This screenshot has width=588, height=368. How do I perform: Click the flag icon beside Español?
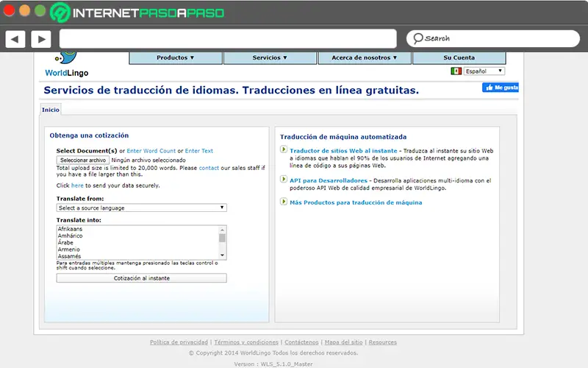pyautogui.click(x=456, y=71)
